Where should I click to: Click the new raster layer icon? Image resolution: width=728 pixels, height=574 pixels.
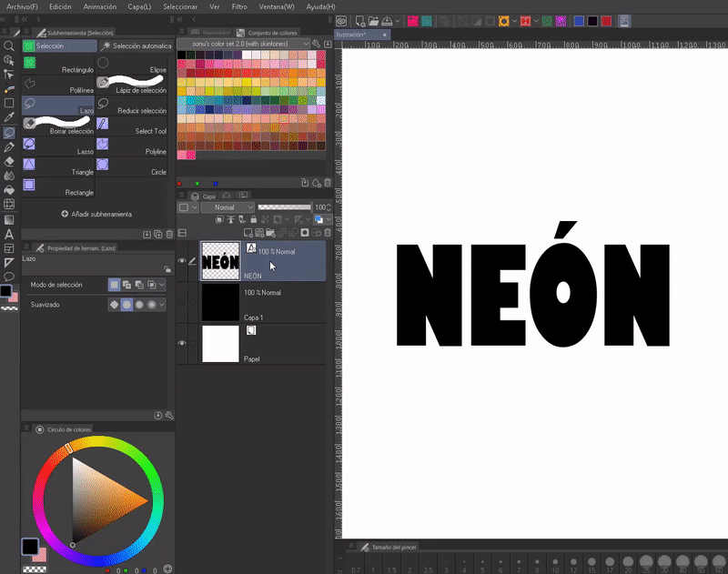(x=248, y=233)
